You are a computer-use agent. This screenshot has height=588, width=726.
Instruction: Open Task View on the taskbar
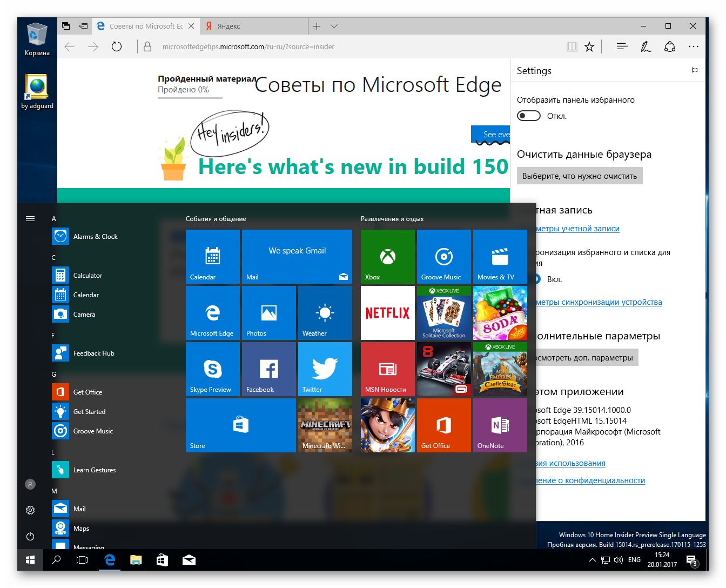coord(82,560)
